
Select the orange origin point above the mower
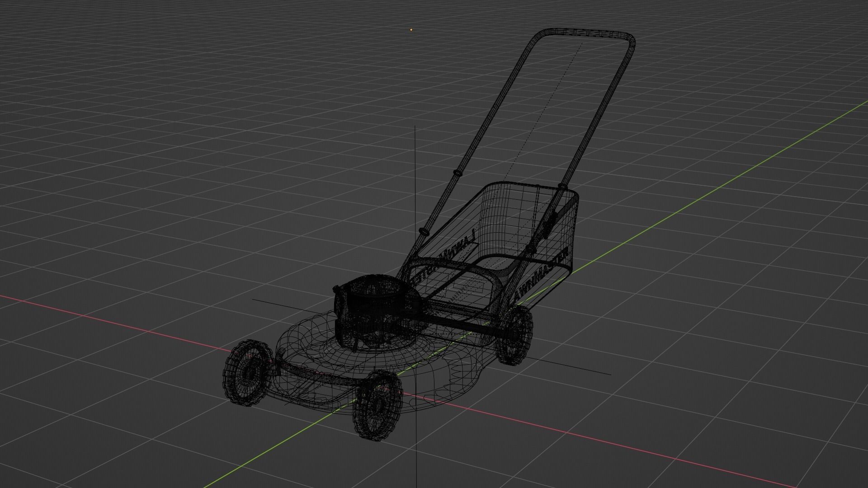pos(411,30)
